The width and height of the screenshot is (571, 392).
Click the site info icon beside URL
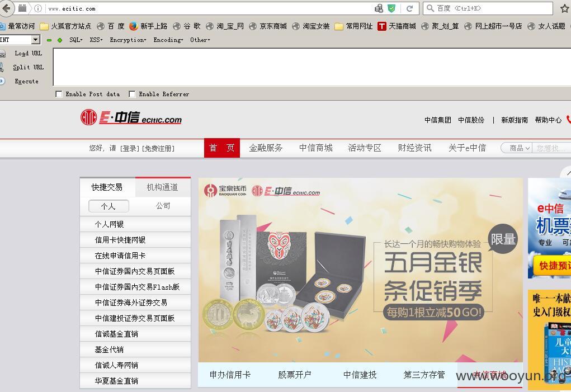click(38, 8)
